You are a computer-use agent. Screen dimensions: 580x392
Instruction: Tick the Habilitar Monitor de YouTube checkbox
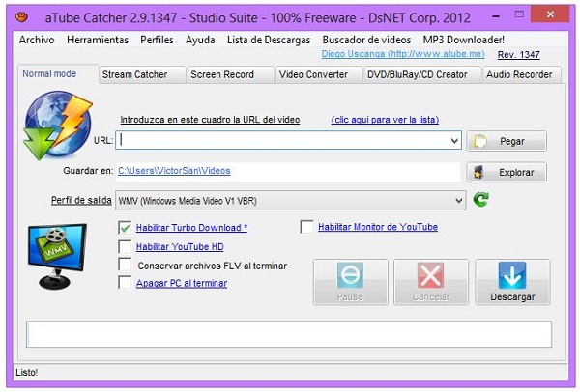coord(307,228)
